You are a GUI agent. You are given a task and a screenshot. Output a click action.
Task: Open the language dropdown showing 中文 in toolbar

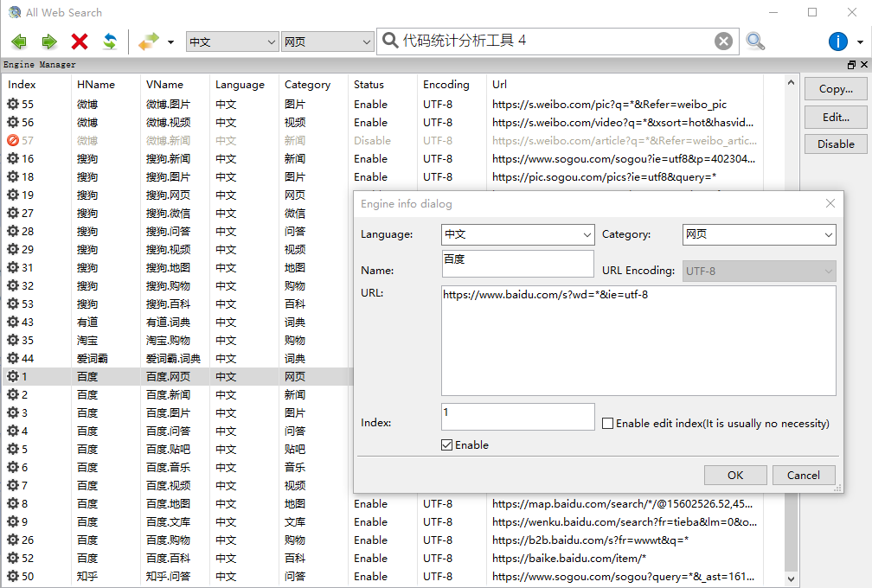[x=232, y=42]
